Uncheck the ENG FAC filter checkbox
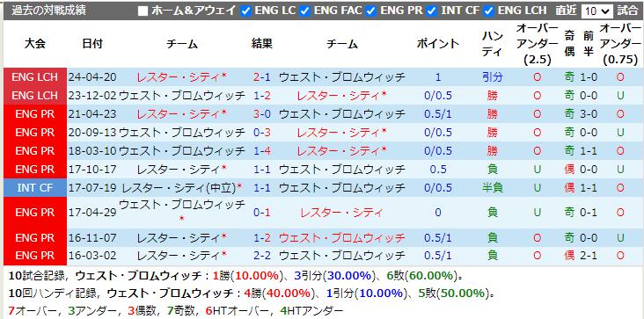 coord(305,11)
